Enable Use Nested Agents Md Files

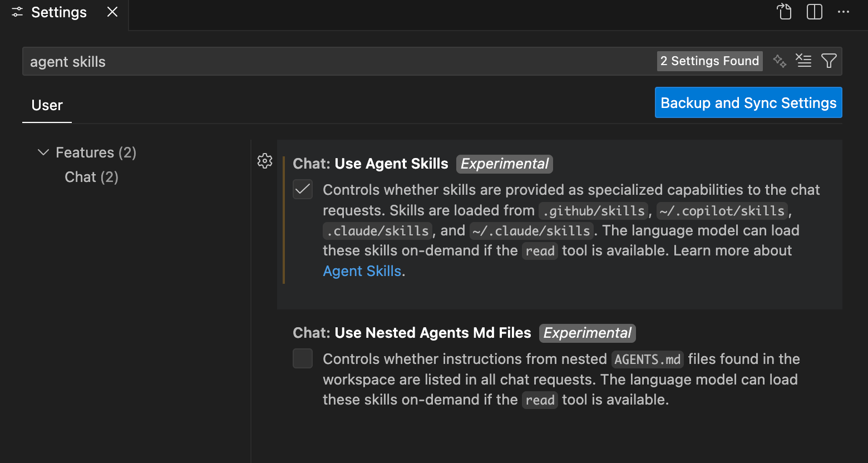click(x=303, y=358)
